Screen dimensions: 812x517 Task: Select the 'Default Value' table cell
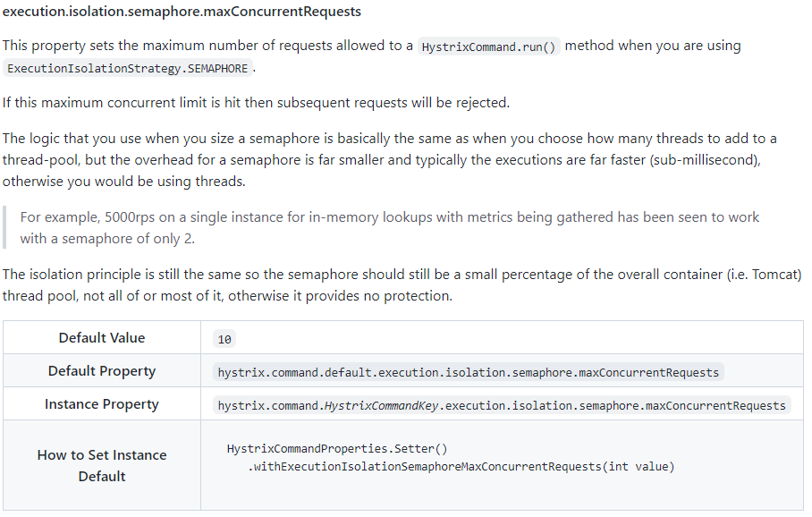[x=102, y=338]
